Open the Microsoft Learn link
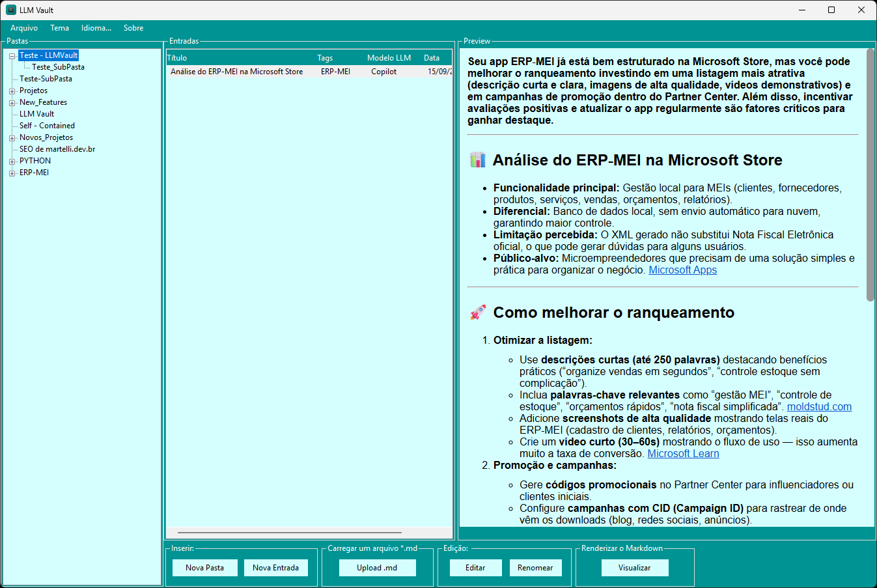The image size is (877, 588). click(683, 454)
